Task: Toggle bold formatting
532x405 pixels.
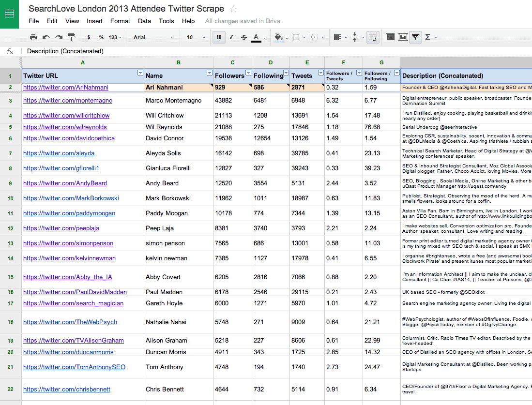Action: [219, 37]
